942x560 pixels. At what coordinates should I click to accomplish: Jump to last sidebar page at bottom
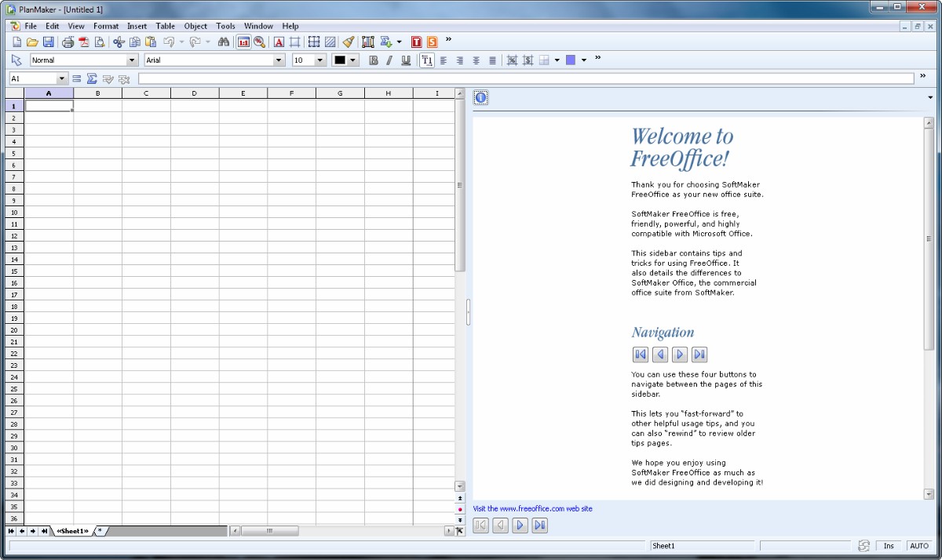point(539,525)
